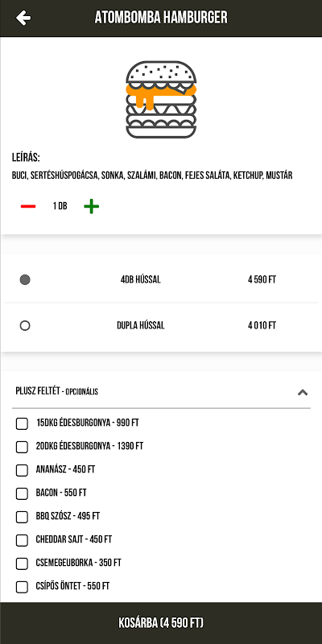Increase quantity with green plus icon
Image resolution: width=322 pixels, height=644 pixels.
click(x=92, y=206)
